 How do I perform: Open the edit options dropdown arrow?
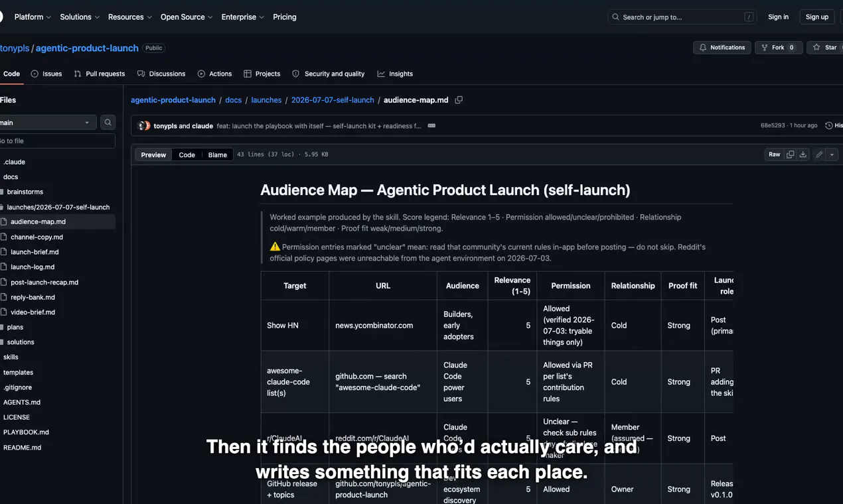point(832,155)
